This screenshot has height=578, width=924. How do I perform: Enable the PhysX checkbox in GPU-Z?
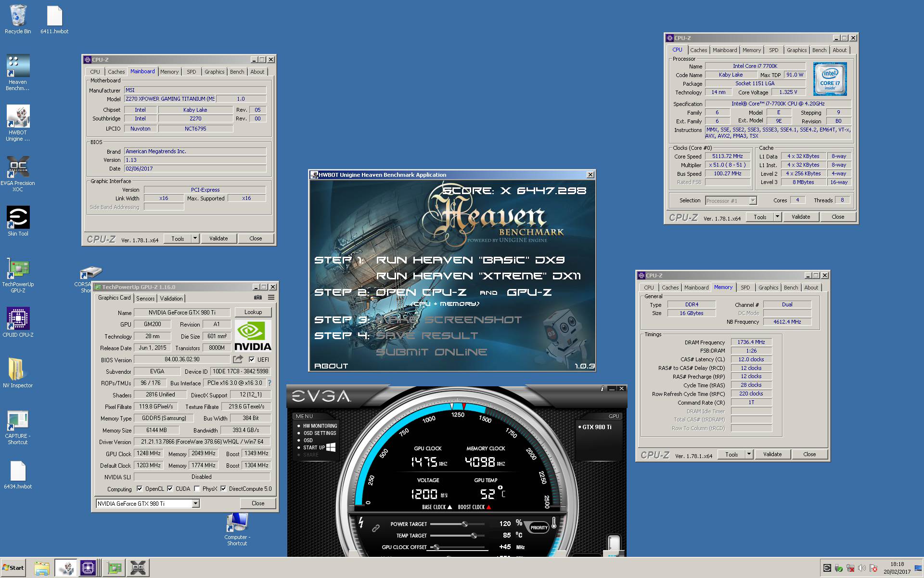pos(197,488)
